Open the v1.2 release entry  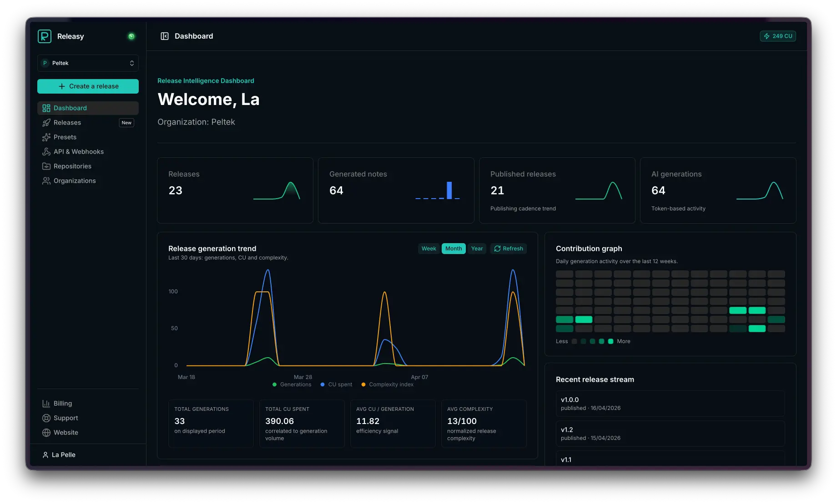(671, 434)
